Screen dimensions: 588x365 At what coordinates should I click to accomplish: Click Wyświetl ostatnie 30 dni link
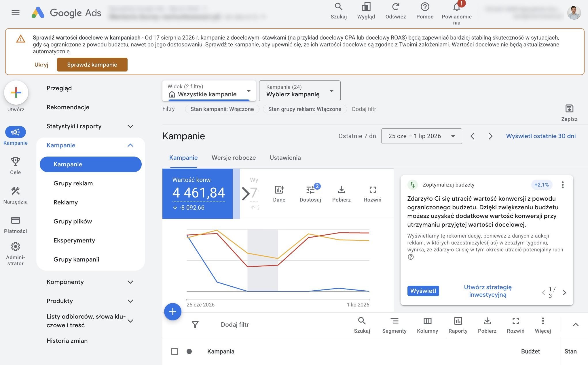(x=541, y=136)
